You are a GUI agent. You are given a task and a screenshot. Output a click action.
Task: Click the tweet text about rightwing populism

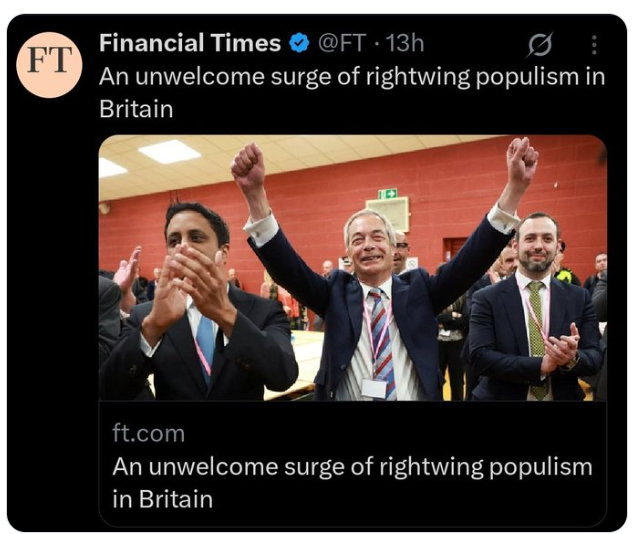coord(352,92)
